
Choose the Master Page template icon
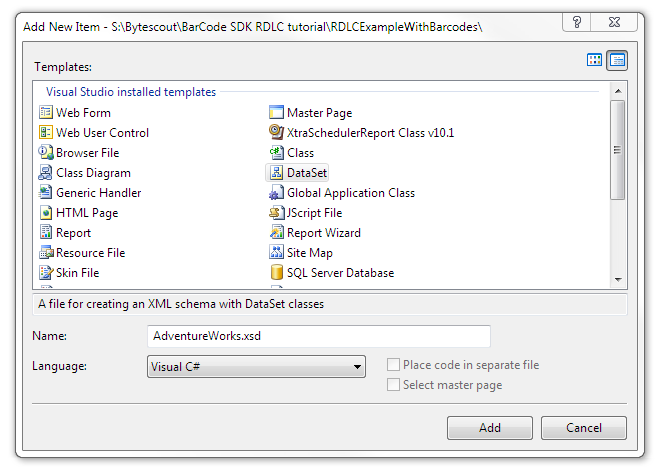pyautogui.click(x=277, y=112)
